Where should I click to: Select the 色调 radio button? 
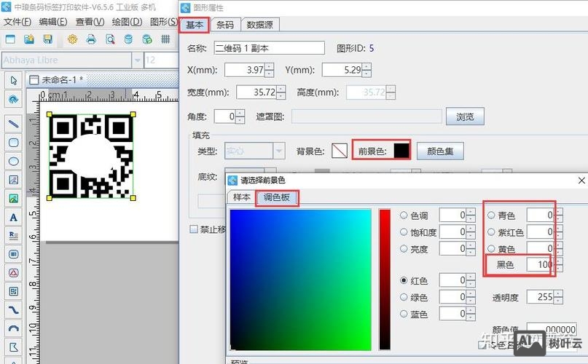click(x=404, y=215)
